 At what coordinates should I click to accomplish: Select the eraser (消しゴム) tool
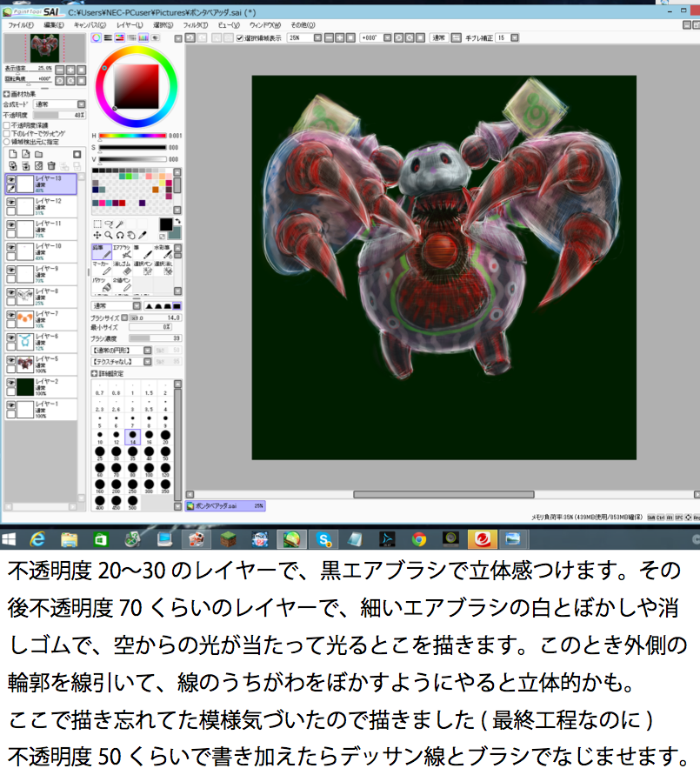coord(122,269)
